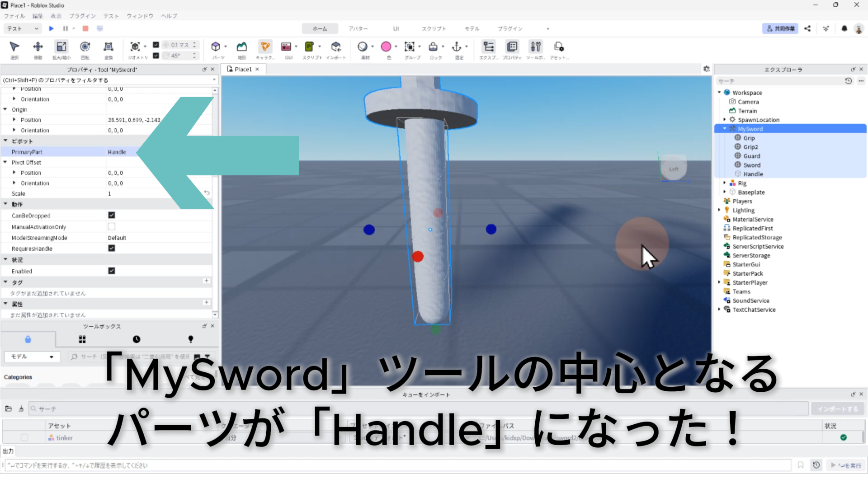The width and height of the screenshot is (868, 488).
Task: Collapse the MySword tree node
Action: click(x=725, y=129)
